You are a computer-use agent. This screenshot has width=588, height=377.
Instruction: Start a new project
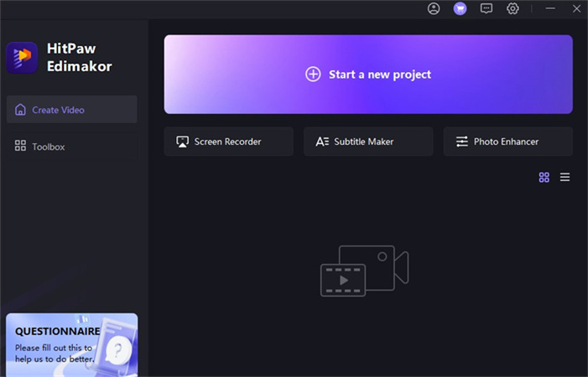(368, 74)
